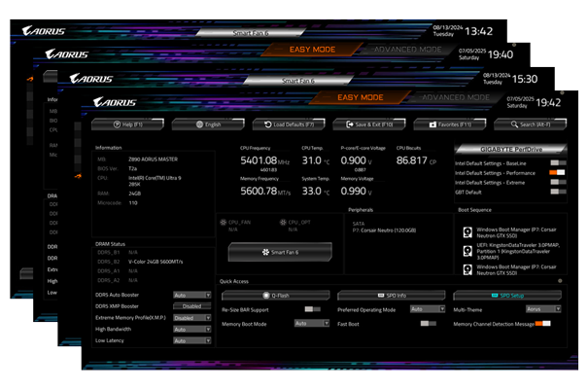Screen dimensions: 588x389
Task: Select Smart Fan 6 tab in the 15:30 window
Action: point(298,81)
